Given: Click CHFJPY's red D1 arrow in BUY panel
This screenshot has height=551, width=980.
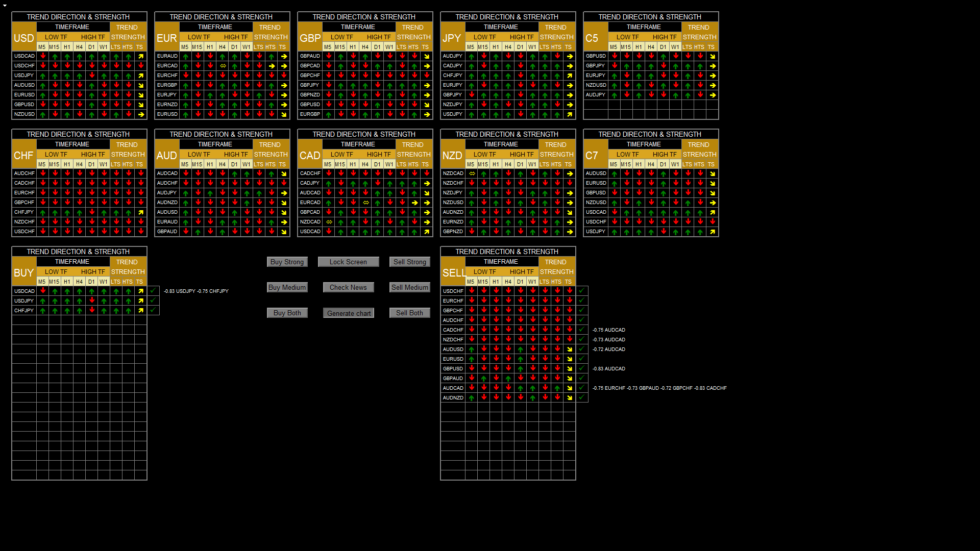Looking at the screenshot, I should pos(92,310).
